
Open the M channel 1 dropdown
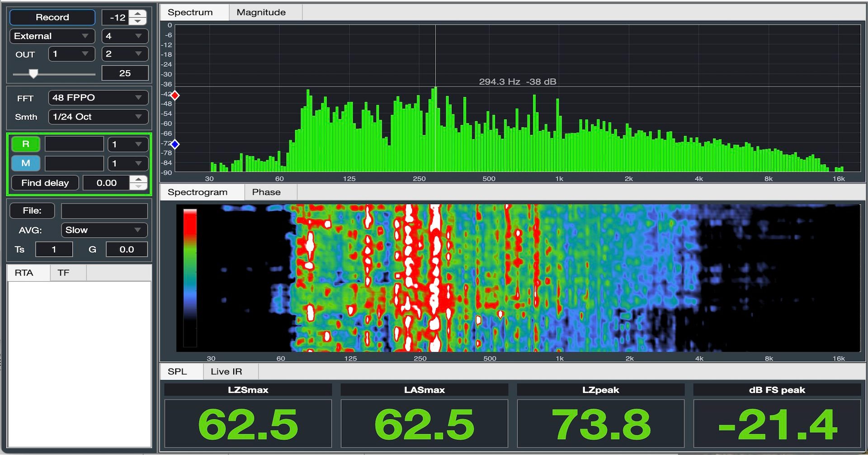click(x=128, y=163)
